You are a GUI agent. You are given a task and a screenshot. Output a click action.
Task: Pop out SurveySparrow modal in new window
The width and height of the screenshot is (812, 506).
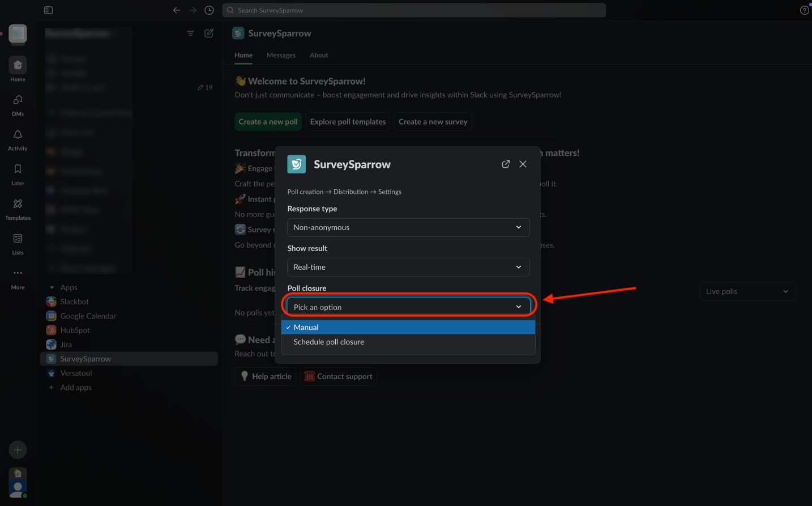point(506,164)
